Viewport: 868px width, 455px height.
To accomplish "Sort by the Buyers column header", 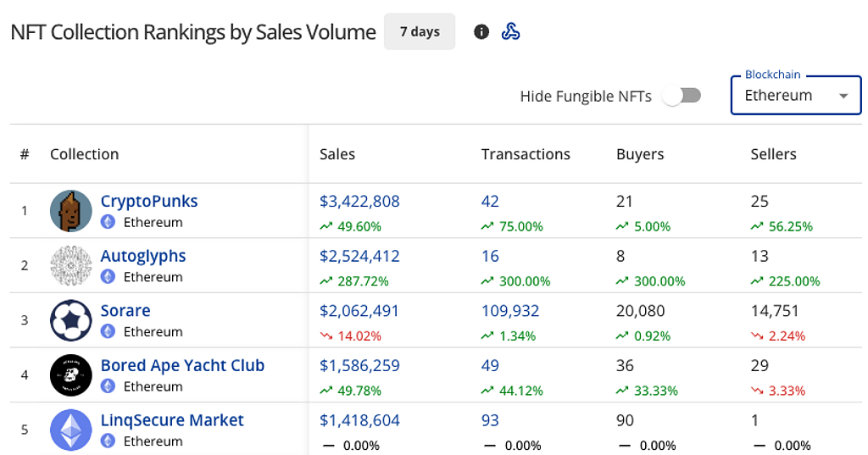I will pyautogui.click(x=640, y=154).
